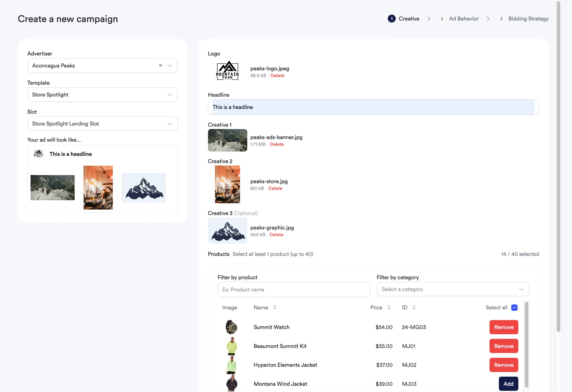Click the peaks-ads-banner.jpg Creative 1 thumbnail
The height and width of the screenshot is (392, 572).
[x=227, y=140]
